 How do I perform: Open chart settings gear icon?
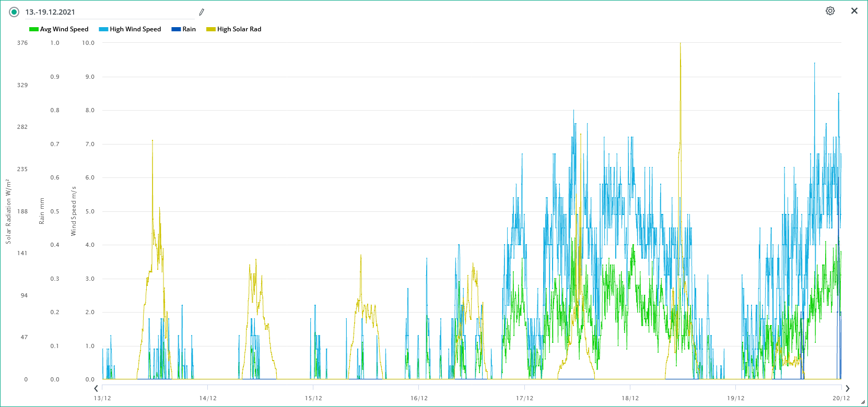830,11
